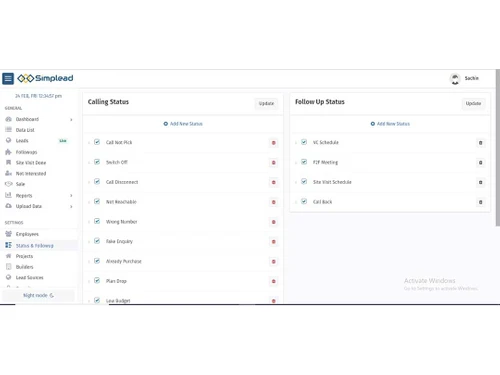Uncheck the Call Back checkbox

(x=304, y=201)
